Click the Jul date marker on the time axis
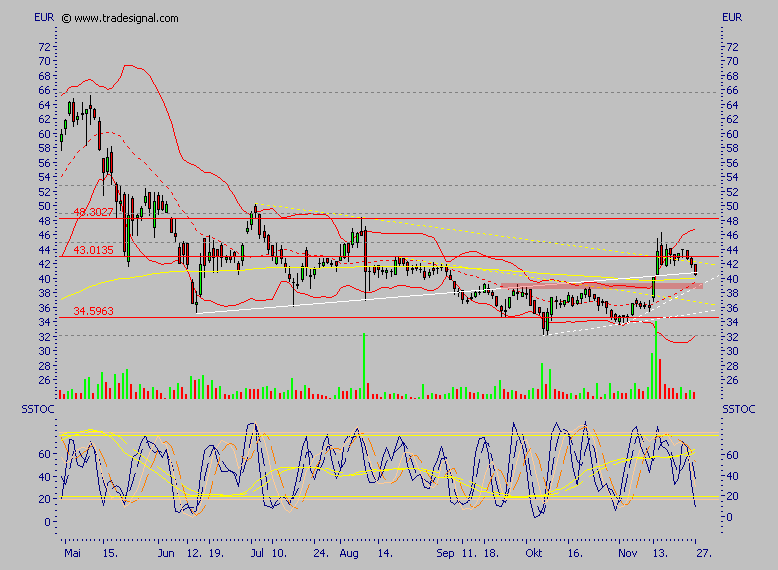The image size is (778, 570). [x=258, y=552]
